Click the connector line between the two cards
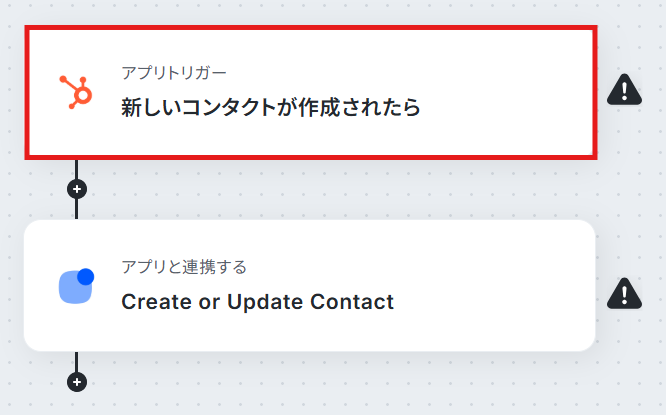Screen dimensions: 666x415 point(76,210)
